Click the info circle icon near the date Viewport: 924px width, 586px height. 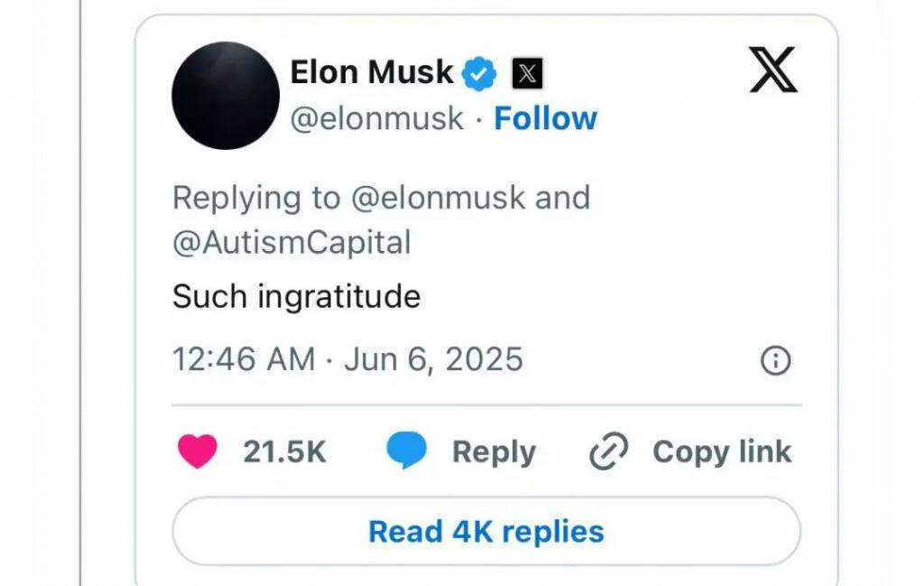point(776,361)
